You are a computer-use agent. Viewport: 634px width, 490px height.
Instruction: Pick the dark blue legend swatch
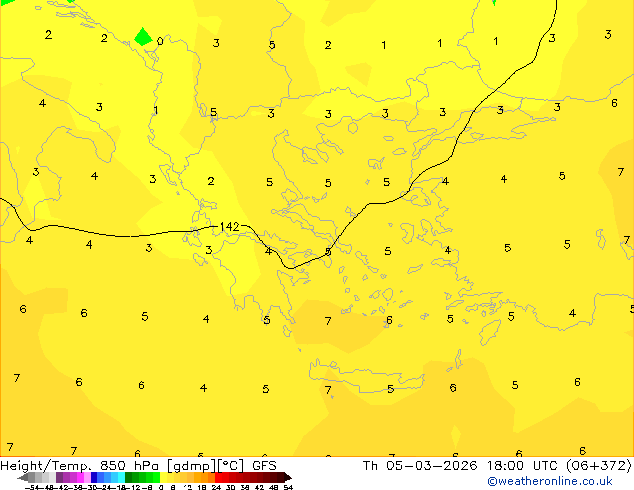94,477
